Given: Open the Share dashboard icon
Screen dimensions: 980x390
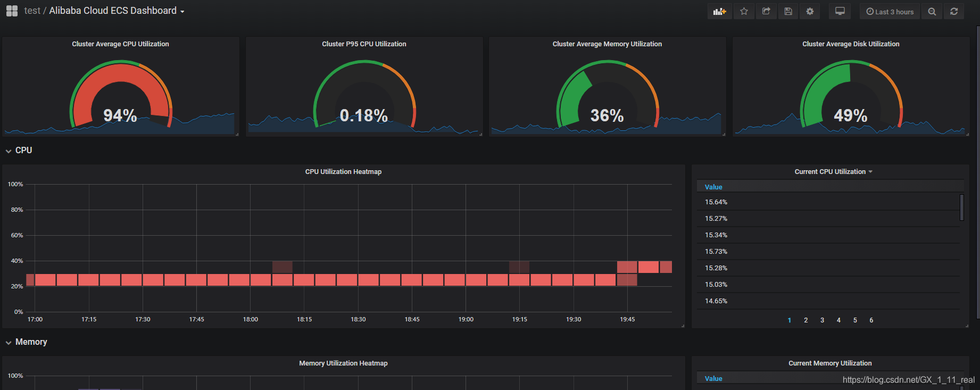Looking at the screenshot, I should tap(766, 11).
